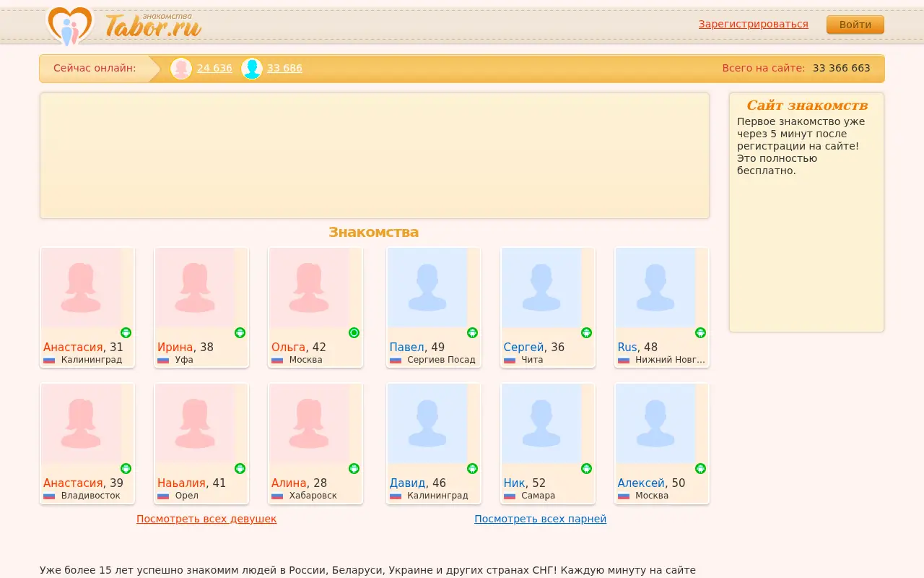
Task: Click the green status icon on Ирина's card
Action: [240, 333]
